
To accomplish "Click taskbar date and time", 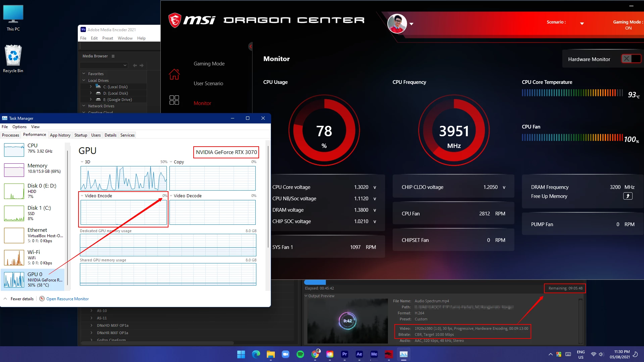I will 620,354.
